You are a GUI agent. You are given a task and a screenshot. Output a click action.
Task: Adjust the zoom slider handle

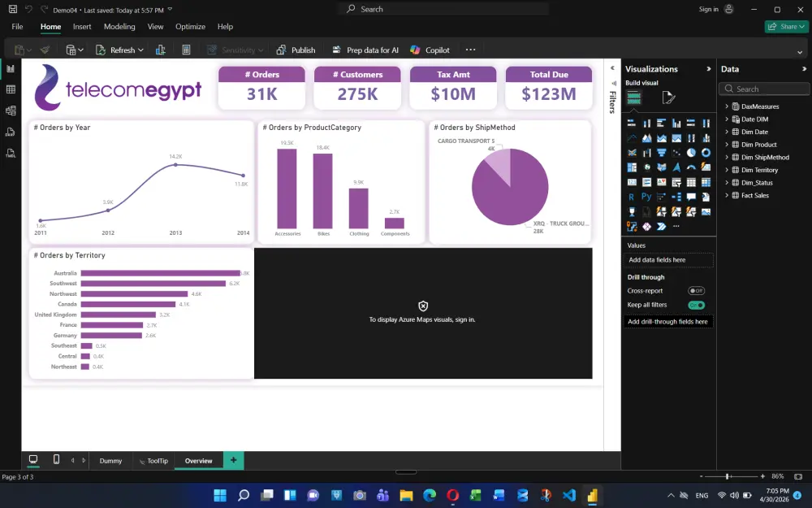(727, 476)
